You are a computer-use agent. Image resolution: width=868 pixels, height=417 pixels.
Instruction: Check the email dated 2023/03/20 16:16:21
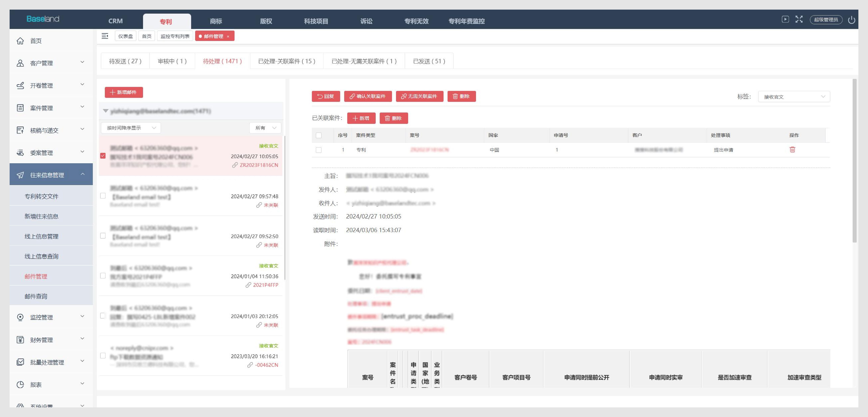tap(103, 356)
